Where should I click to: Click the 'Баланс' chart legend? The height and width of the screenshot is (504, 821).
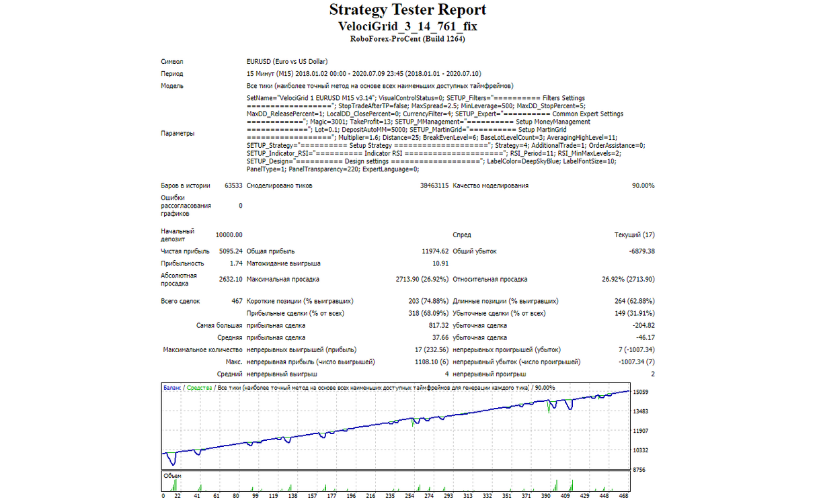click(172, 388)
